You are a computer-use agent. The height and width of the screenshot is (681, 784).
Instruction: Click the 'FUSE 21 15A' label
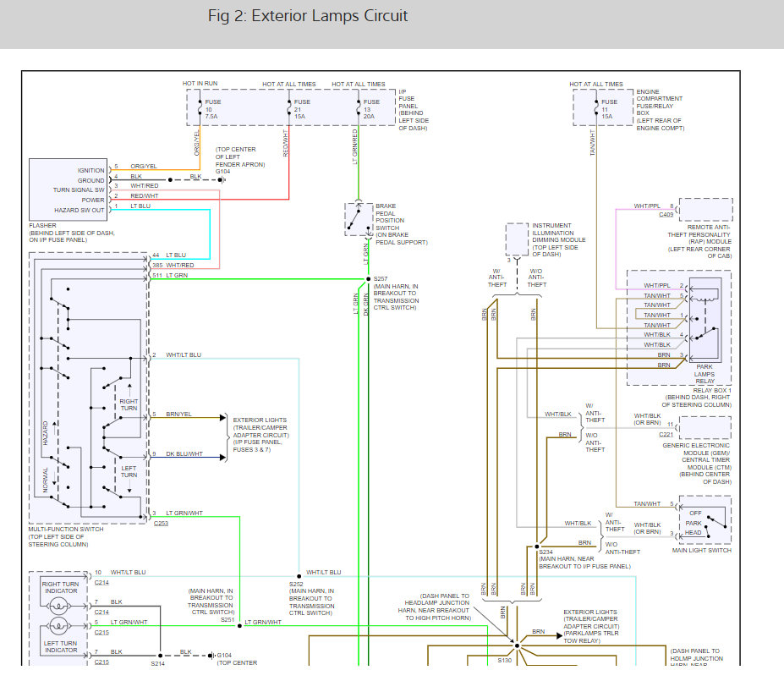coord(301,109)
